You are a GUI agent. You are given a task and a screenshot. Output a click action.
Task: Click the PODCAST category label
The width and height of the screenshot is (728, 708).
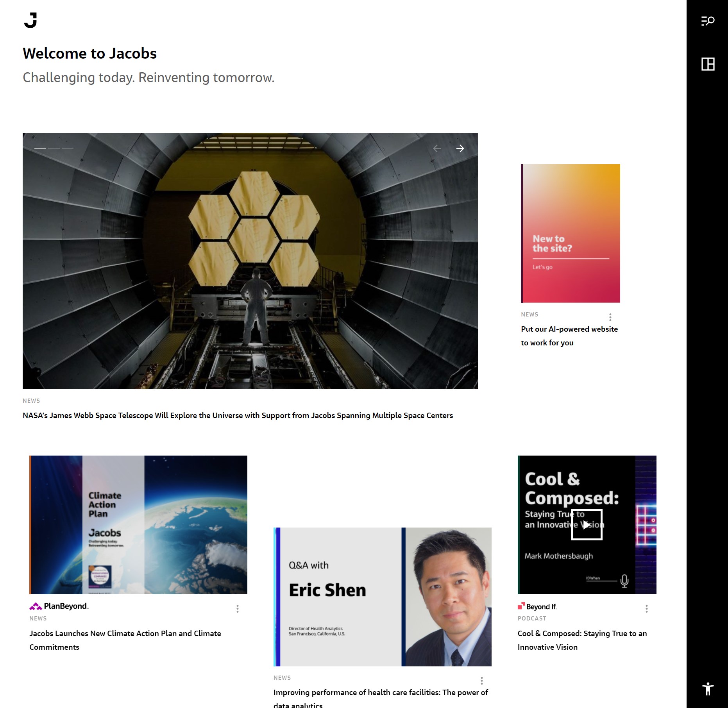[x=532, y=619]
